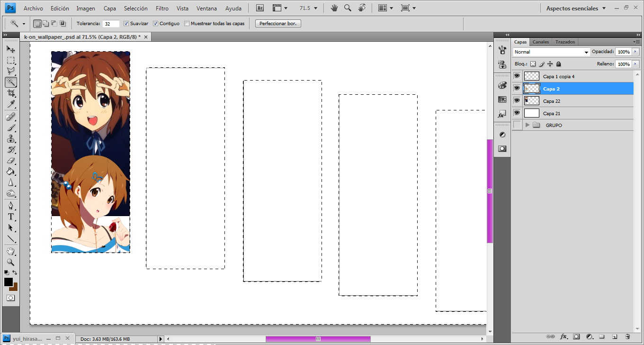The height and width of the screenshot is (345, 644).
Task: Hide the Capa 1 copia 4 layer
Action: coord(517,76)
